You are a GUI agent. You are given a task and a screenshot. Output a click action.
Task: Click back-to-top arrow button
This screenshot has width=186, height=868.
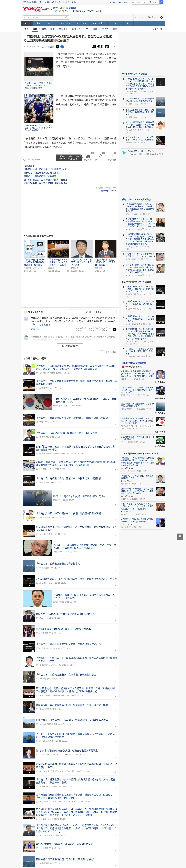coord(180,536)
